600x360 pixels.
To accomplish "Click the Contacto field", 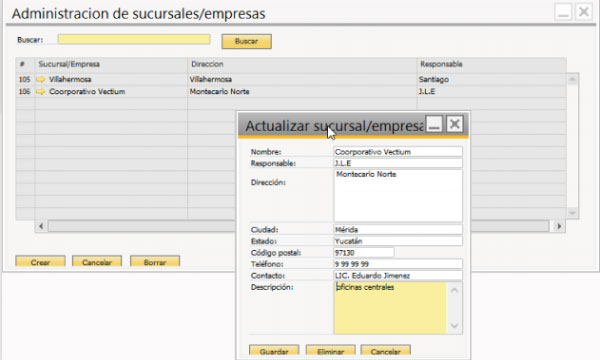I will coord(398,276).
